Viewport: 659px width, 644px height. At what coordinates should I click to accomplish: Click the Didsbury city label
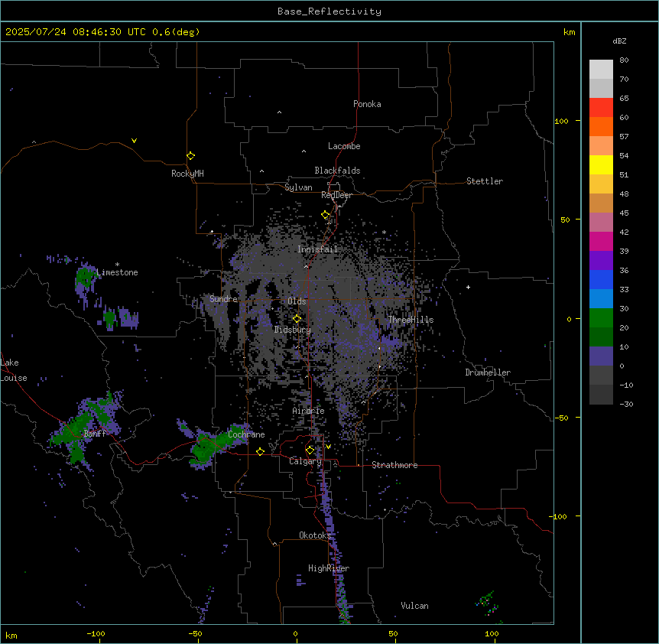pos(293,330)
